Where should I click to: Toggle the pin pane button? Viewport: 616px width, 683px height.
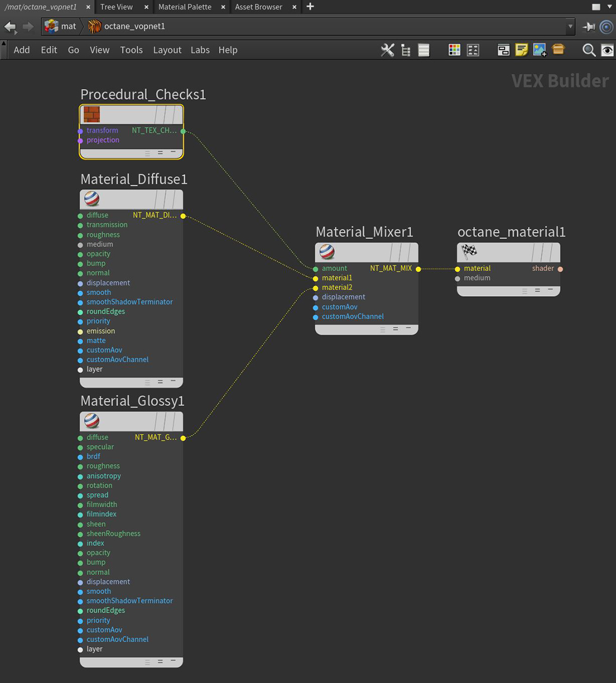pyautogui.click(x=589, y=26)
